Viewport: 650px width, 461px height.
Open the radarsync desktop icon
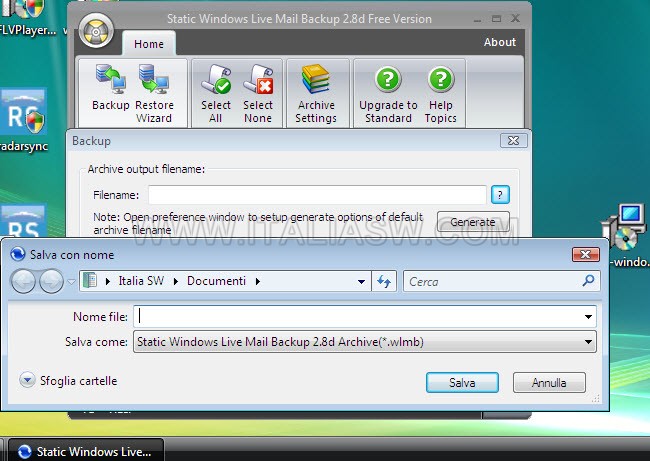coord(23,120)
